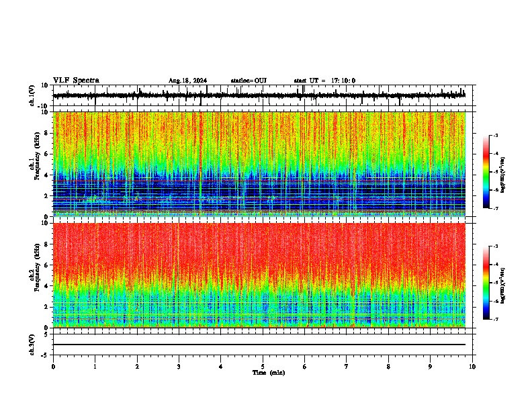Click the ch.1 voltage waveform trace

(259, 95)
